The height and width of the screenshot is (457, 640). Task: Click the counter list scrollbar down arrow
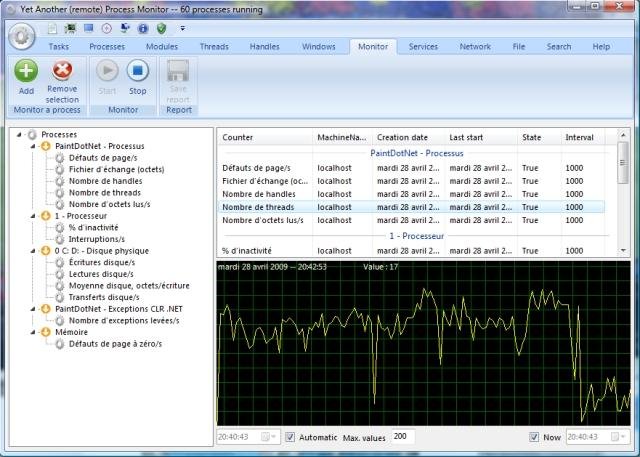tap(623, 251)
